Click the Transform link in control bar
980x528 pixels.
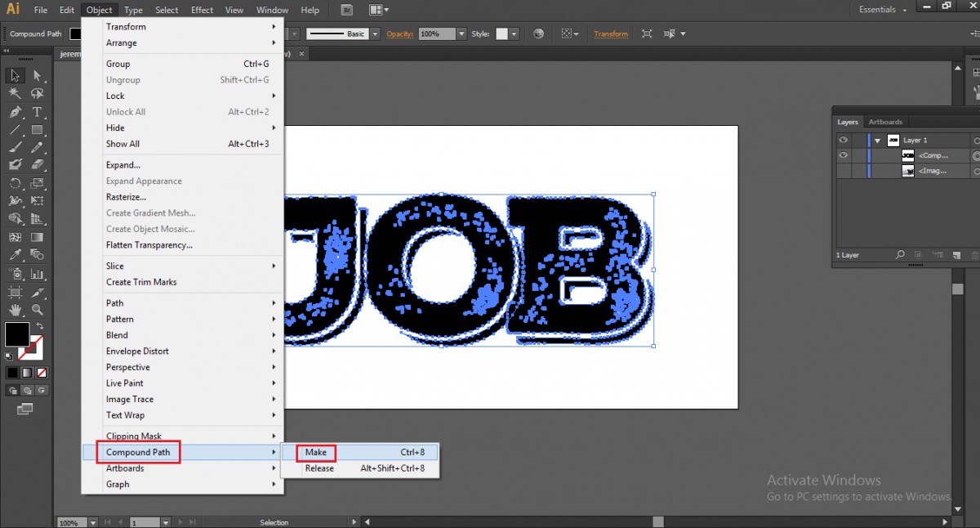(611, 34)
